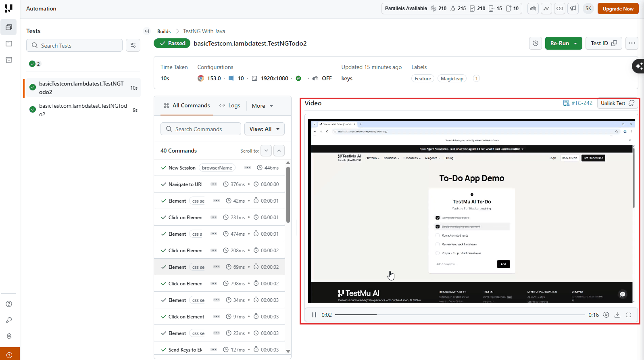Seek on the video progress bar
This screenshot has height=360, width=644.
pos(460,315)
